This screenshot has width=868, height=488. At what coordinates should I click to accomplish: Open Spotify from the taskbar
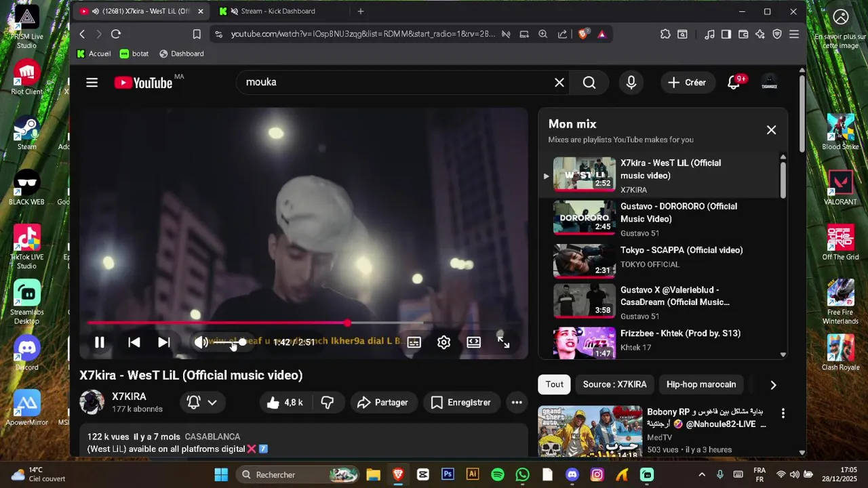pyautogui.click(x=497, y=474)
